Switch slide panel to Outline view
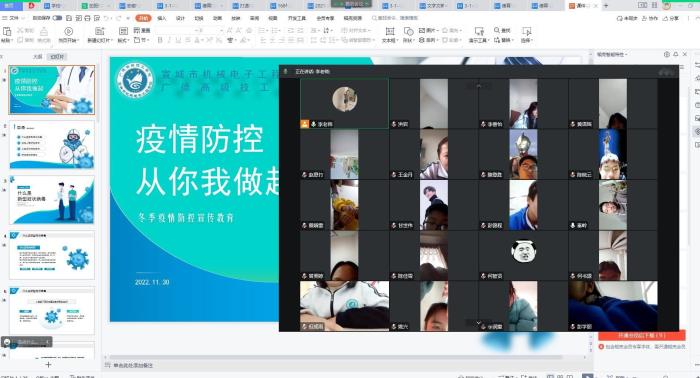 (38, 57)
